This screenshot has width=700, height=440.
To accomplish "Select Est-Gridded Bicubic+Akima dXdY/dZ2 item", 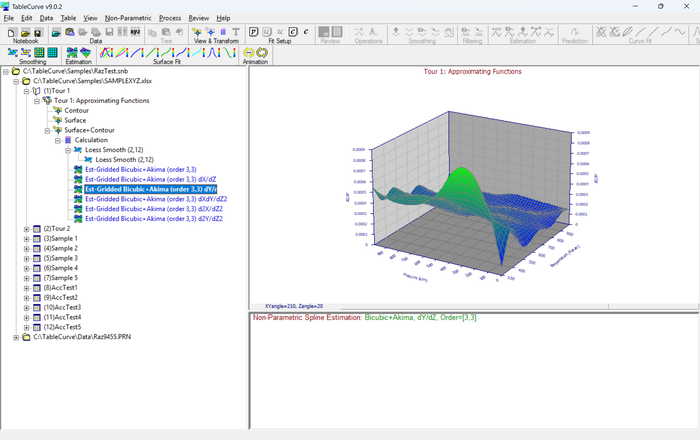I will click(x=156, y=199).
